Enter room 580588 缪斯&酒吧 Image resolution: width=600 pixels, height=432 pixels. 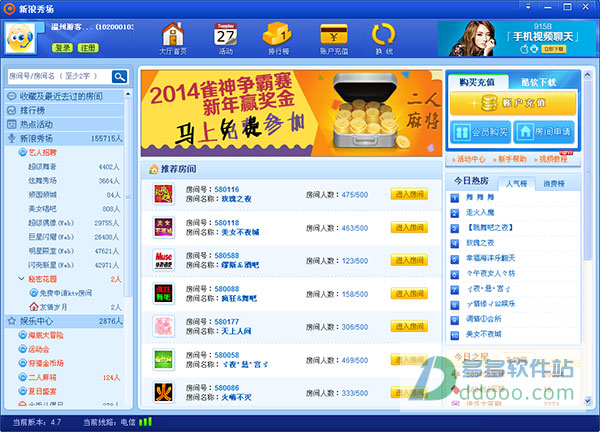click(409, 260)
